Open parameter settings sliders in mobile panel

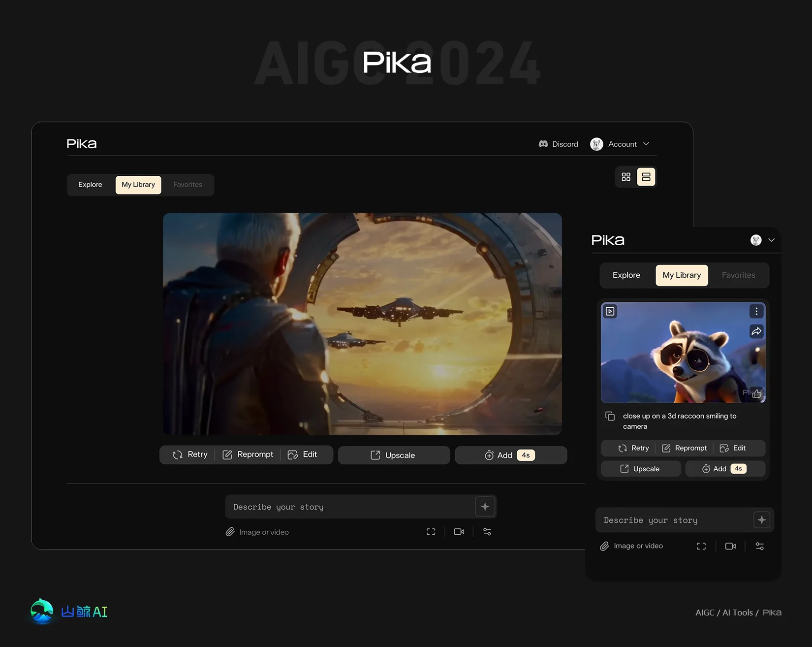tap(760, 546)
